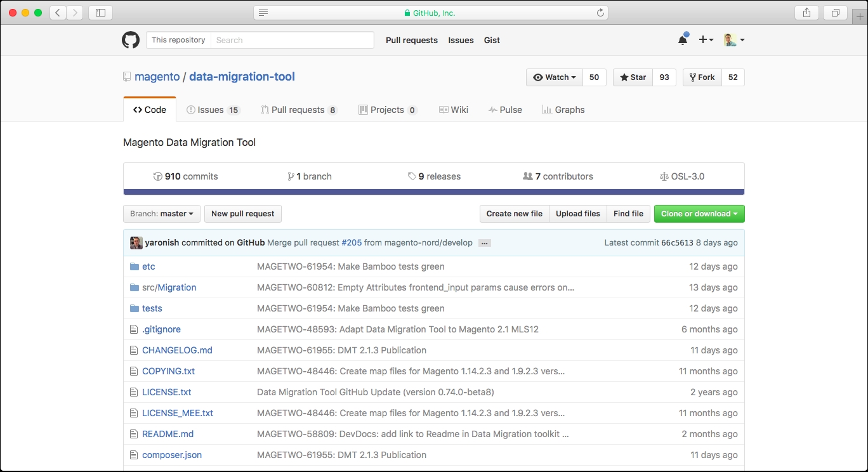Click the etc folder icon
868x472 pixels.
point(134,266)
